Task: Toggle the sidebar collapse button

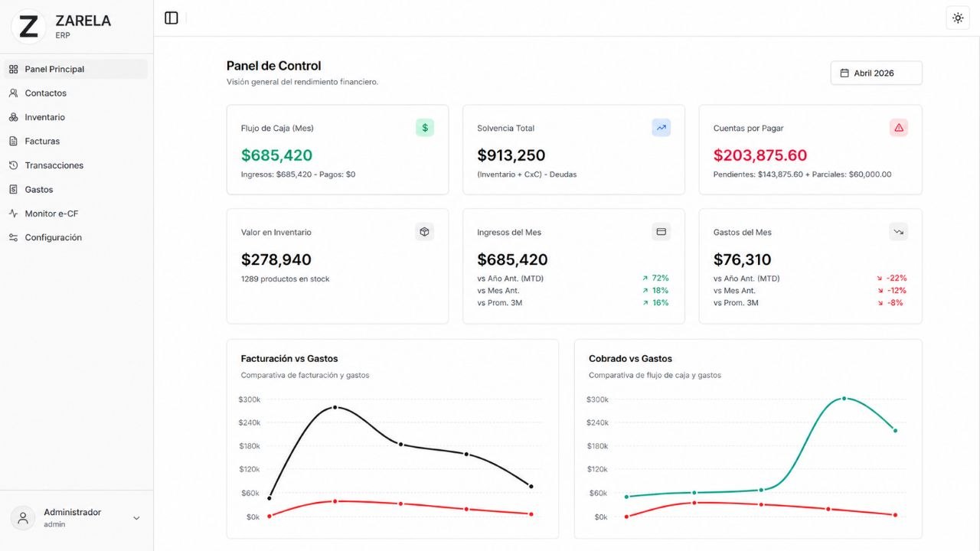Action: tap(171, 18)
